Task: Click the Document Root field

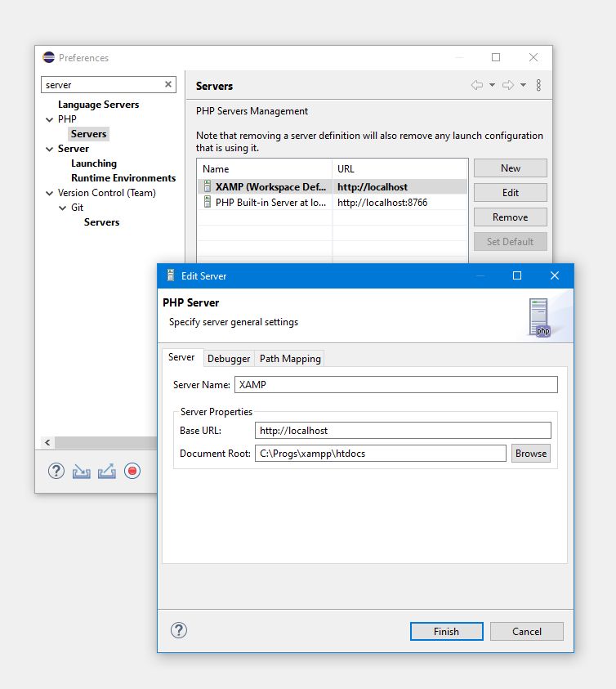Action: click(381, 454)
